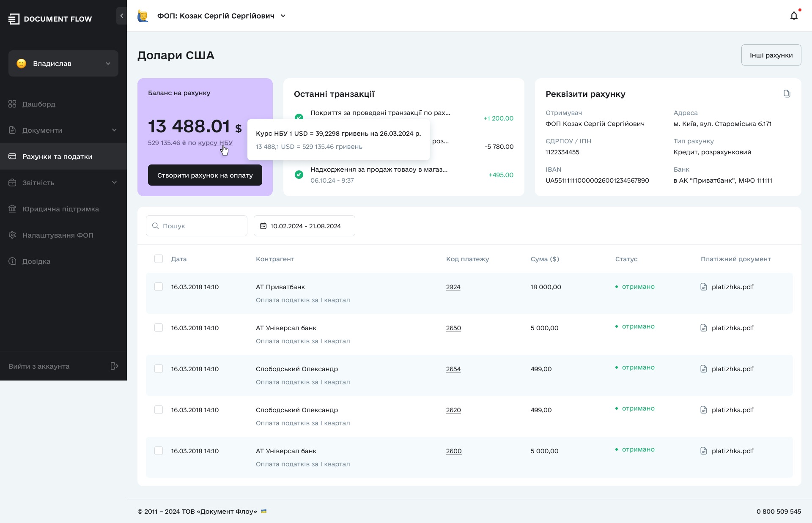Click the Документи file icon

pos(12,130)
